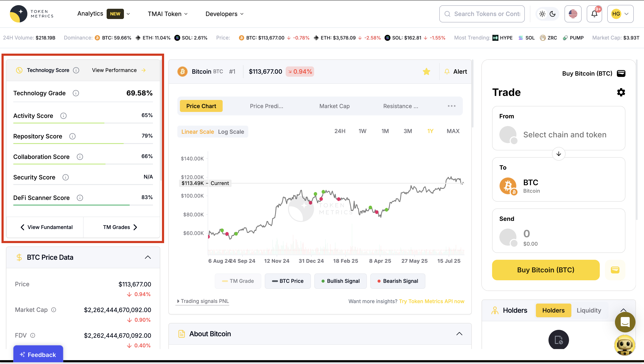Set chart range to 3M
This screenshot has height=364, width=644.
click(408, 131)
